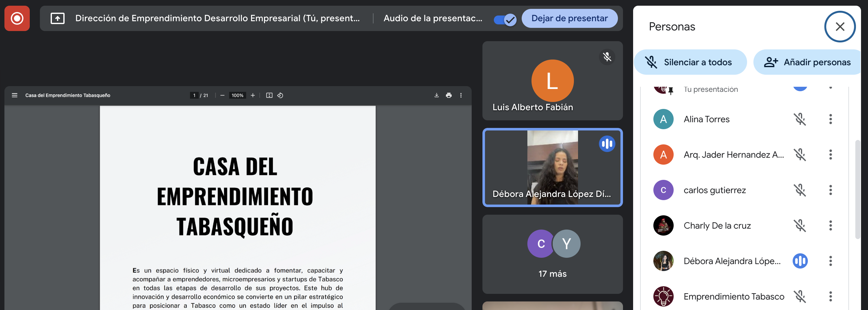Click the PDF page number field
Viewport: 868px width, 310px height.
(194, 95)
